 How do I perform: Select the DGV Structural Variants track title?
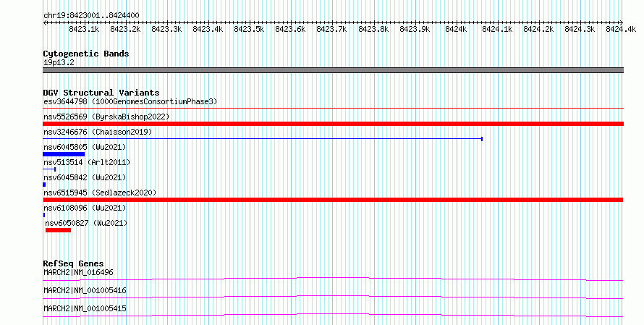(101, 93)
